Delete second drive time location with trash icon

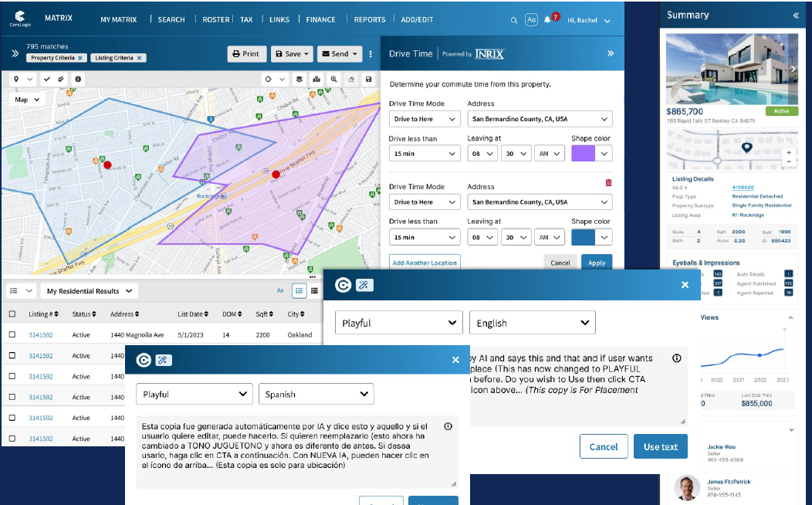(x=608, y=183)
